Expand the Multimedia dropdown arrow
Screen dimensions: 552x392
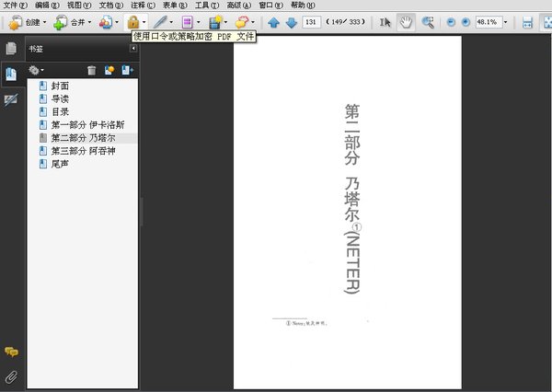point(225,22)
